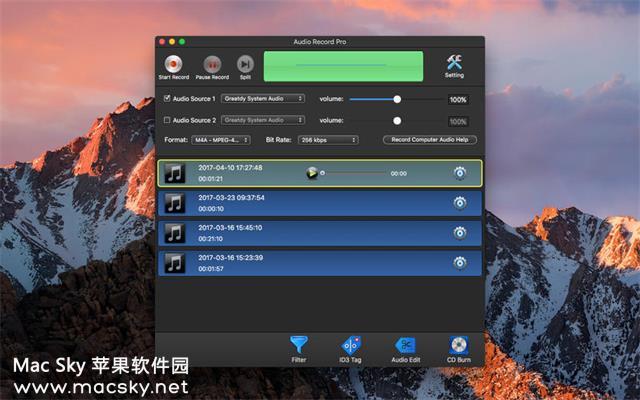Open the Setting tools icon
Screen dimensions: 640x400
point(454,62)
